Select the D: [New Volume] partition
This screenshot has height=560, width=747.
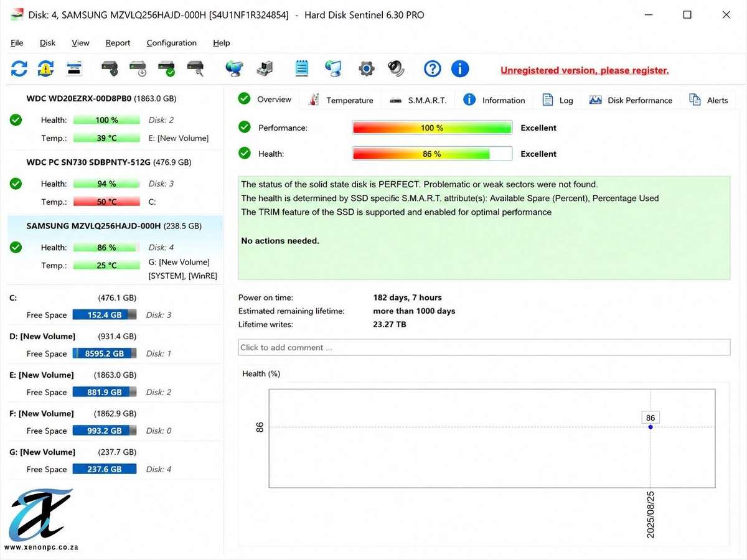tap(115, 345)
